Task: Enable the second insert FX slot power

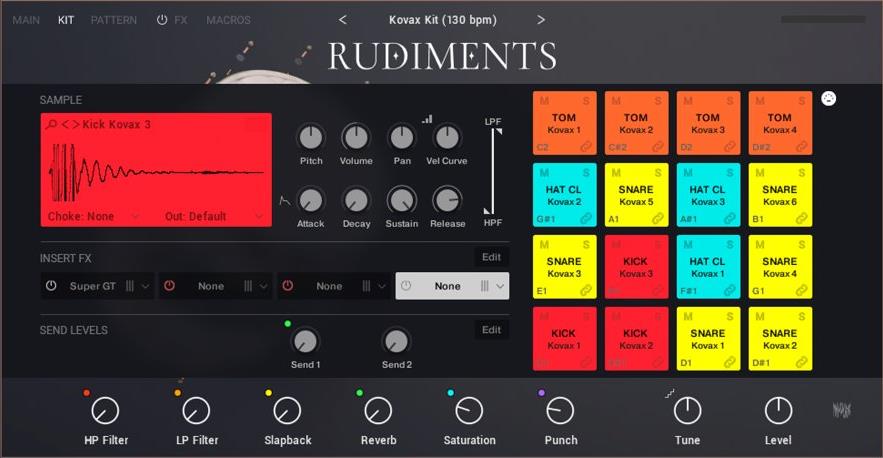Action: click(169, 286)
